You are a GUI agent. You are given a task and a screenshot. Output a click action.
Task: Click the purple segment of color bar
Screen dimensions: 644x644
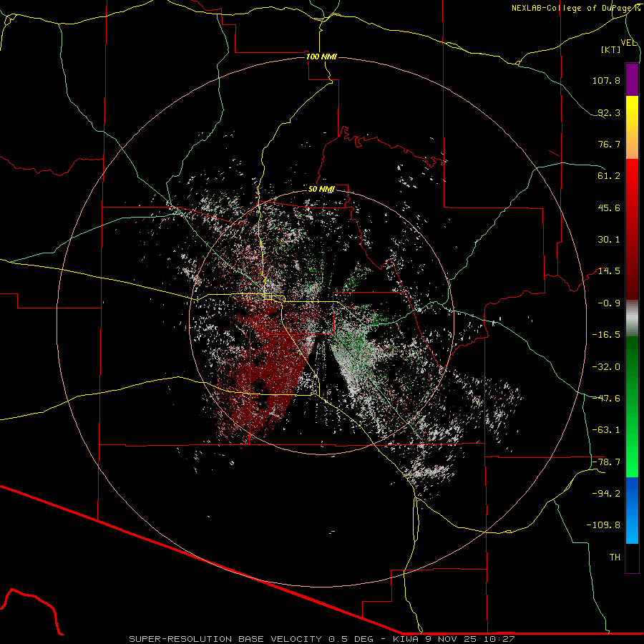(x=632, y=80)
